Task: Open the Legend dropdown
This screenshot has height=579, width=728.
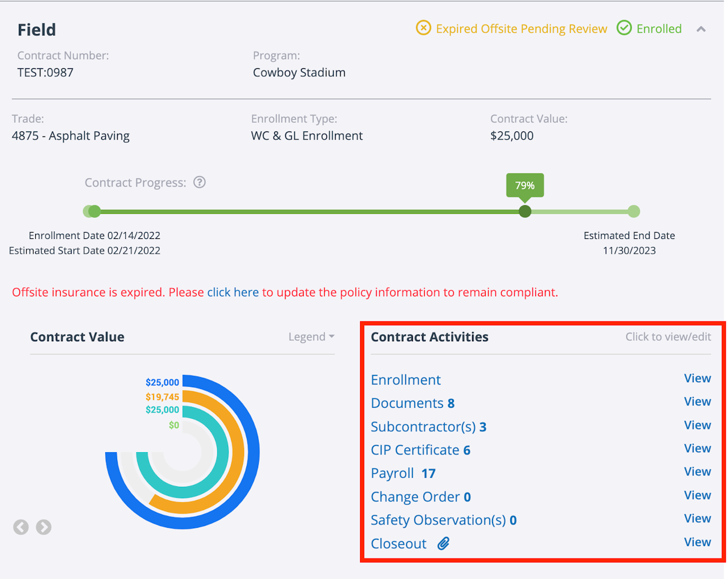Action: (x=311, y=337)
